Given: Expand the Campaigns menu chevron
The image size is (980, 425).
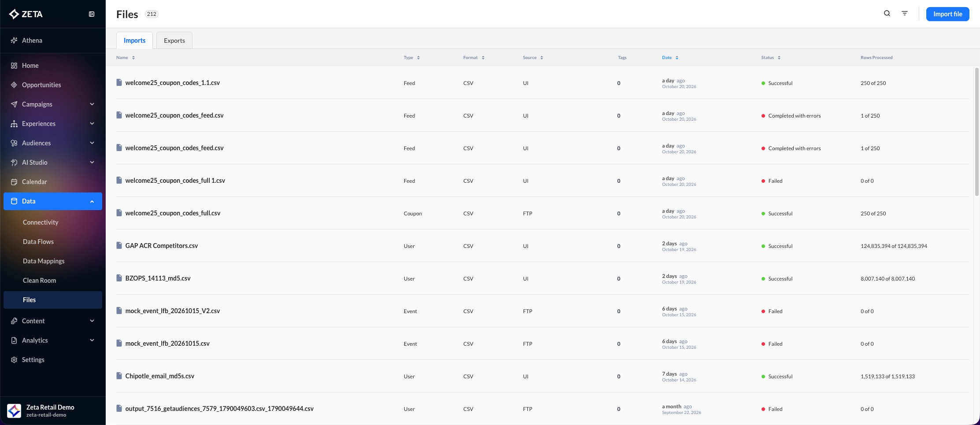Looking at the screenshot, I should click(x=92, y=104).
